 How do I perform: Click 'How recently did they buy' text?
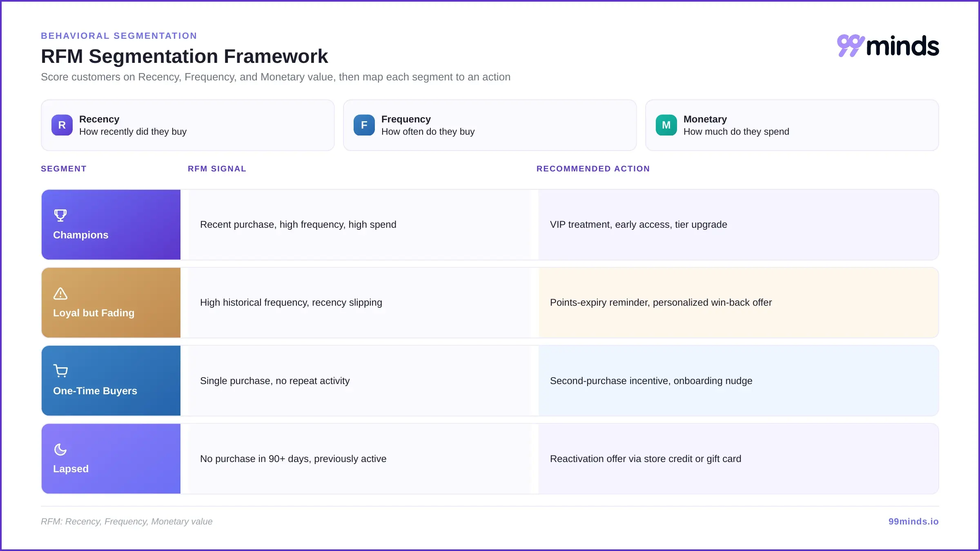tap(133, 131)
